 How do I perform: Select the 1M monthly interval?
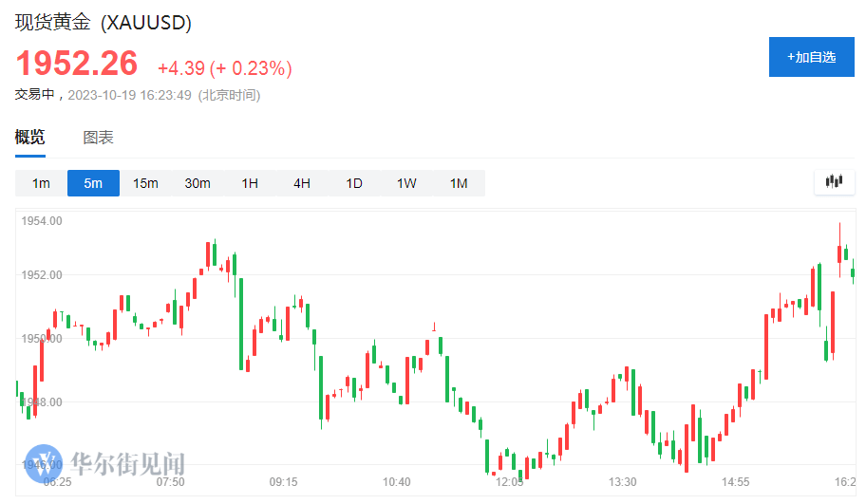[459, 183]
